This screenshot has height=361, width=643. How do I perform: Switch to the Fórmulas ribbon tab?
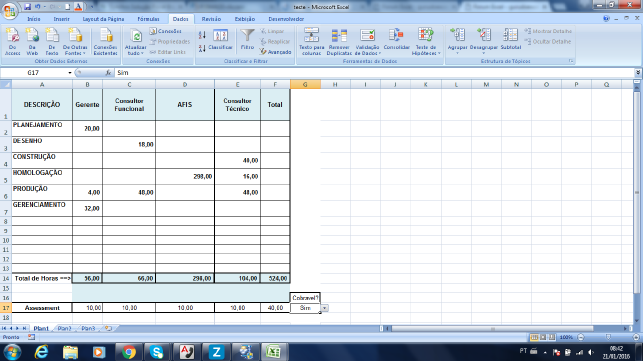point(148,19)
